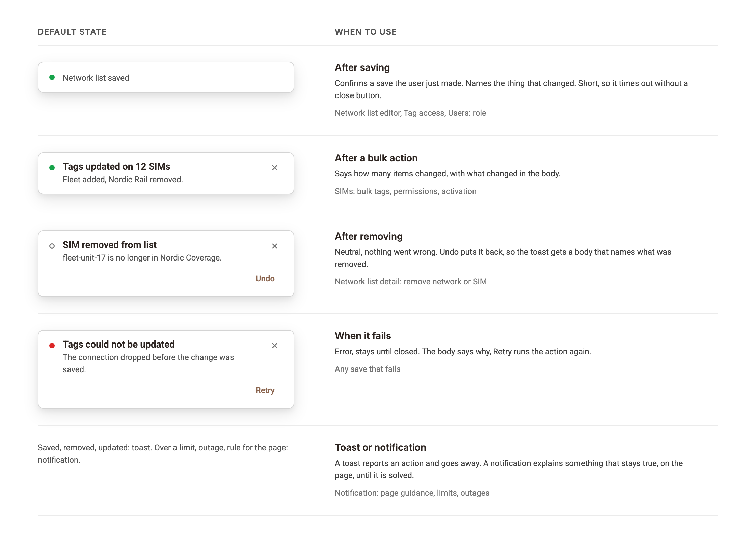Click 'A toast reports an action' description
Viewport: 756px width, 548px height.
pos(509,469)
